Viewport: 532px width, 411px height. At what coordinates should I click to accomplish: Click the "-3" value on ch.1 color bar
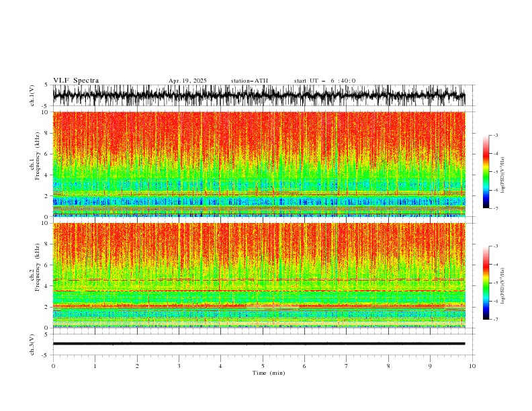point(495,135)
